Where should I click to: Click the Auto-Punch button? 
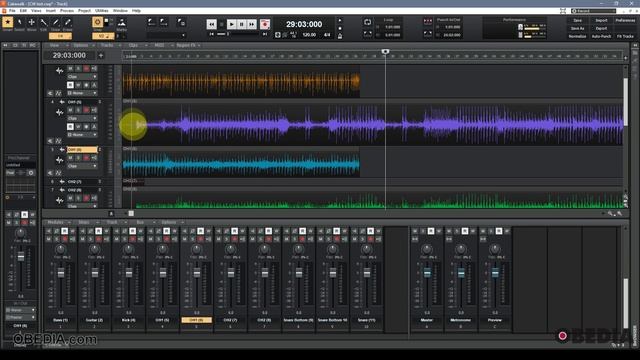click(601, 36)
